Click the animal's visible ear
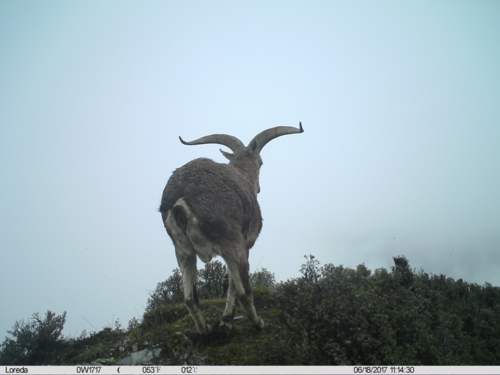 [226, 154]
